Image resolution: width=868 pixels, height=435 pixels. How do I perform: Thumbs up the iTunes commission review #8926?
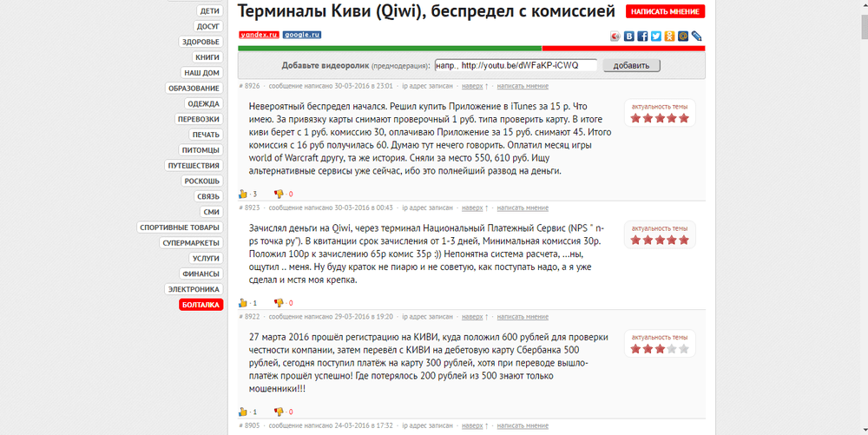pyautogui.click(x=242, y=194)
